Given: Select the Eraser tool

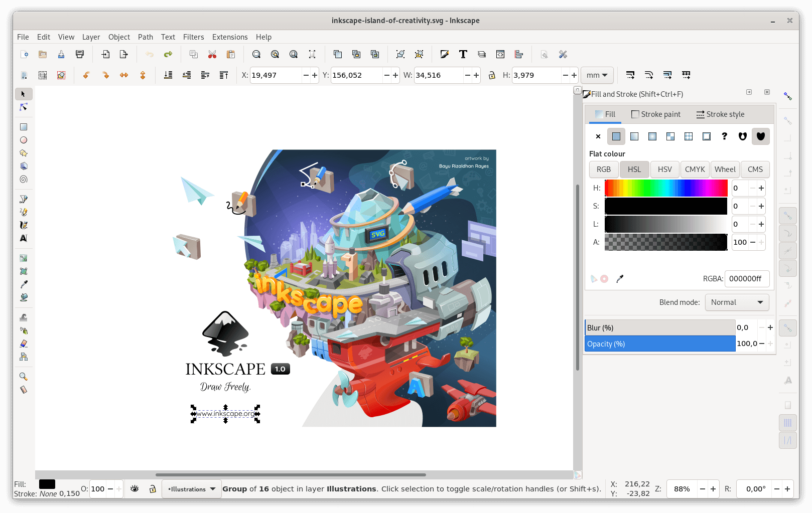Looking at the screenshot, I should pos(23,344).
